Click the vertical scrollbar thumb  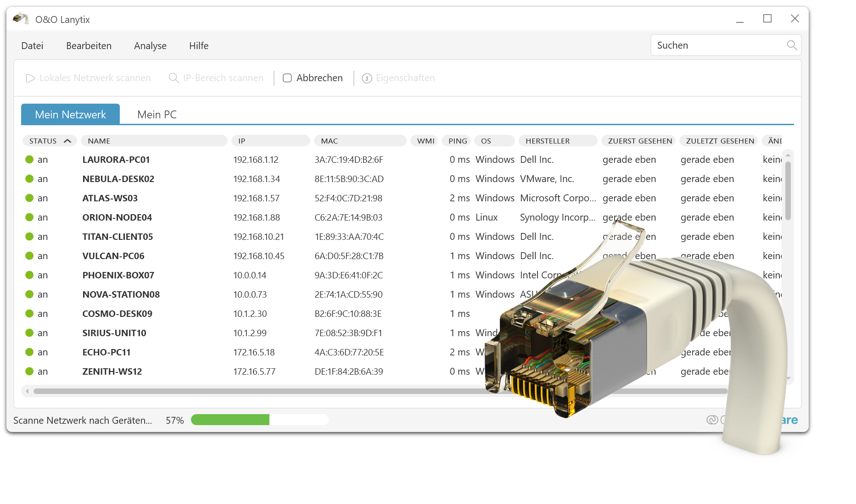pyautogui.click(x=788, y=190)
